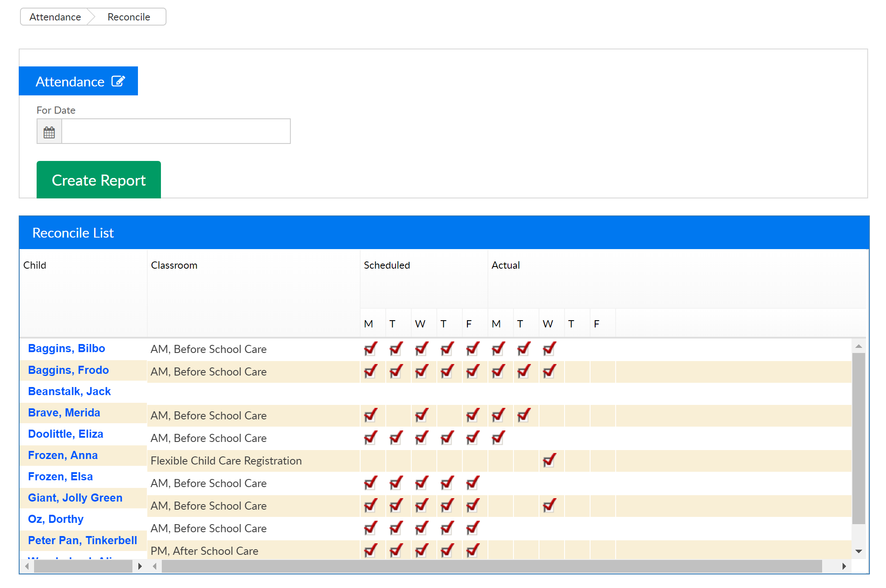
Task: Click the Classroom column header
Action: (174, 265)
